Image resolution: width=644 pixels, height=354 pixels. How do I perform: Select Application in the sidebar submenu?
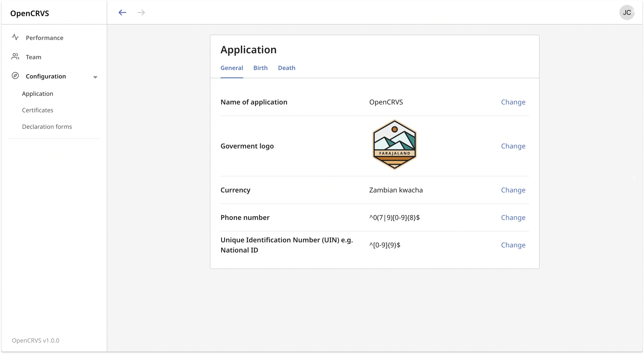37,94
